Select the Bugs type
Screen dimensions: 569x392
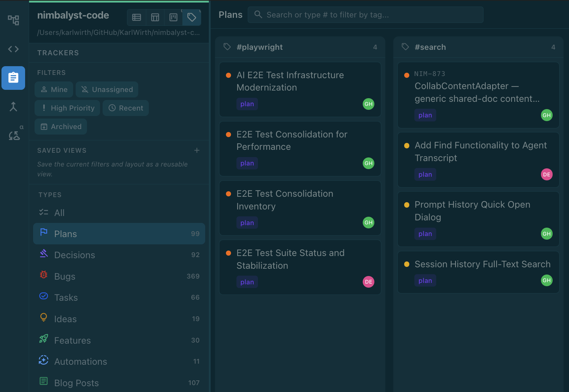pyautogui.click(x=119, y=276)
